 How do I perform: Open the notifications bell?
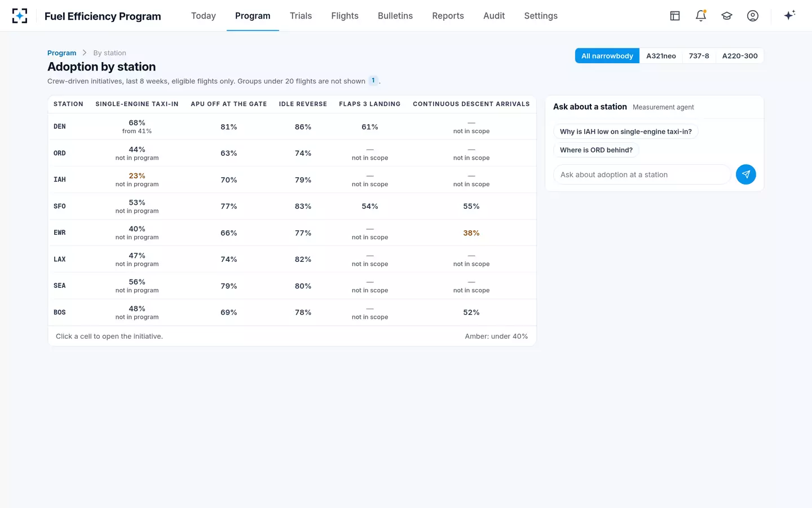click(701, 16)
